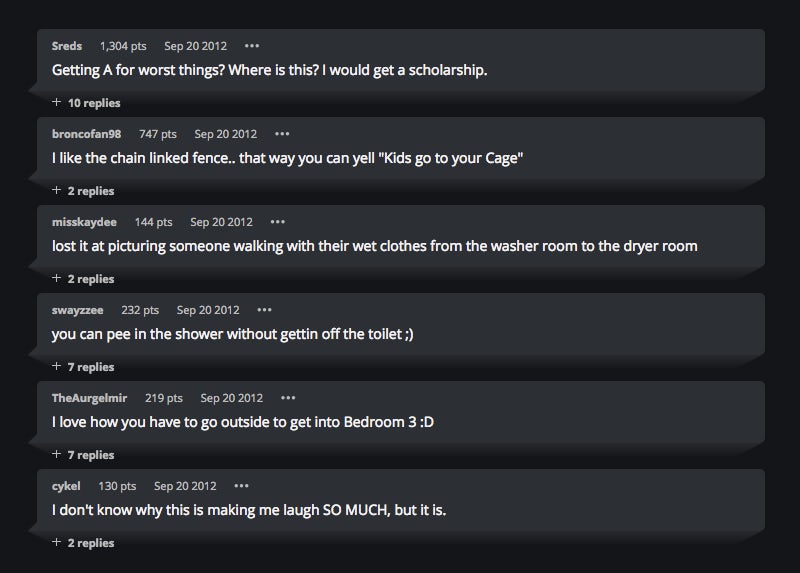
Task: Expand 2 replies under cykel's comment
Action: pyautogui.click(x=83, y=543)
